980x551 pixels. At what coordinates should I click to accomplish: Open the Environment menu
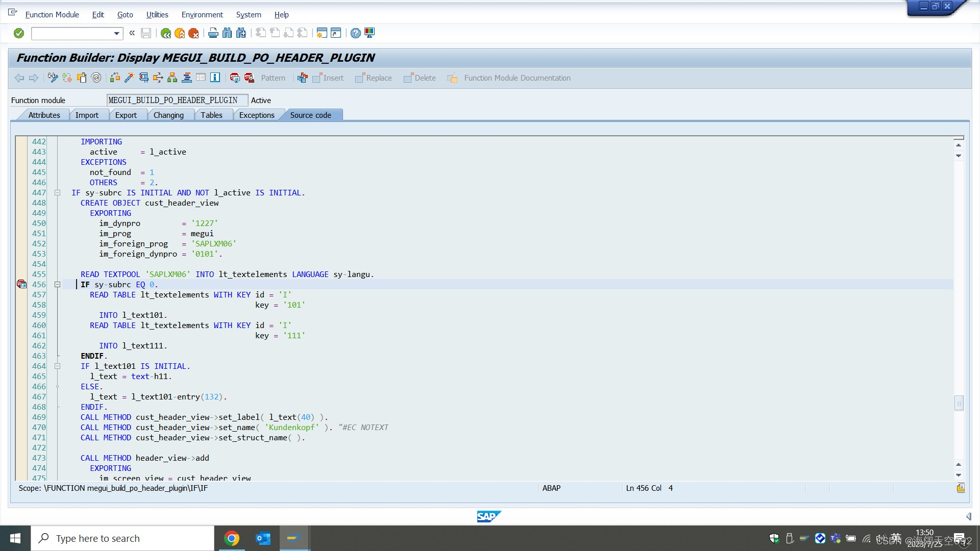202,15
